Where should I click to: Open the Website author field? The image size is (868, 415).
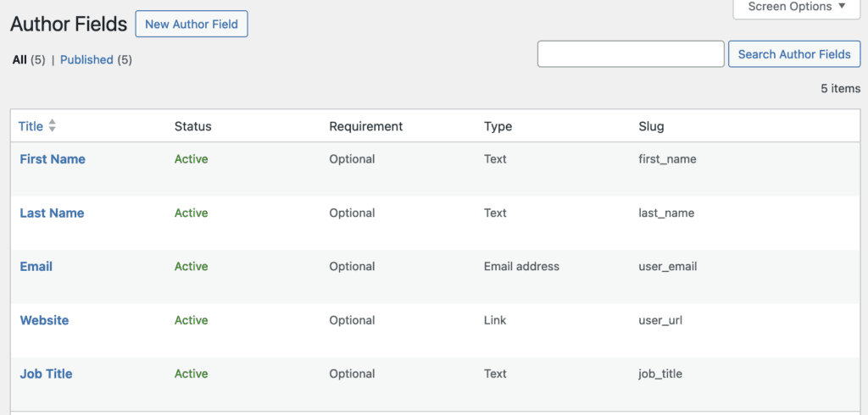coord(44,320)
